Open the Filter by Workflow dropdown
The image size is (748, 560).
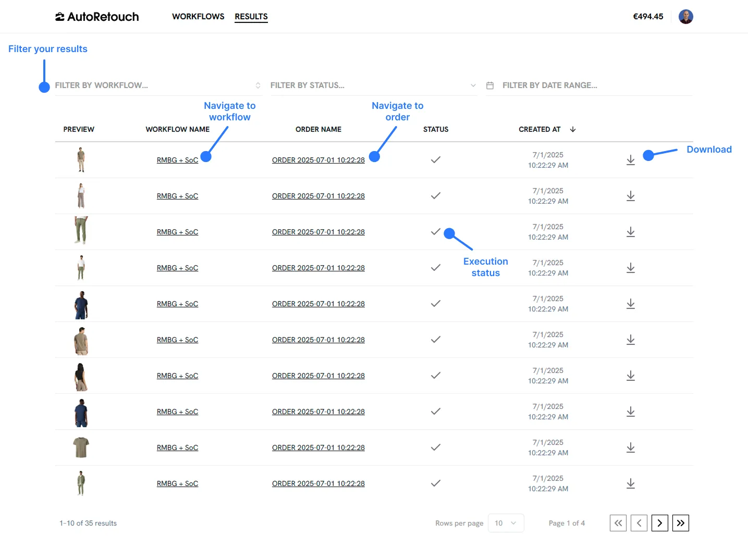(156, 85)
